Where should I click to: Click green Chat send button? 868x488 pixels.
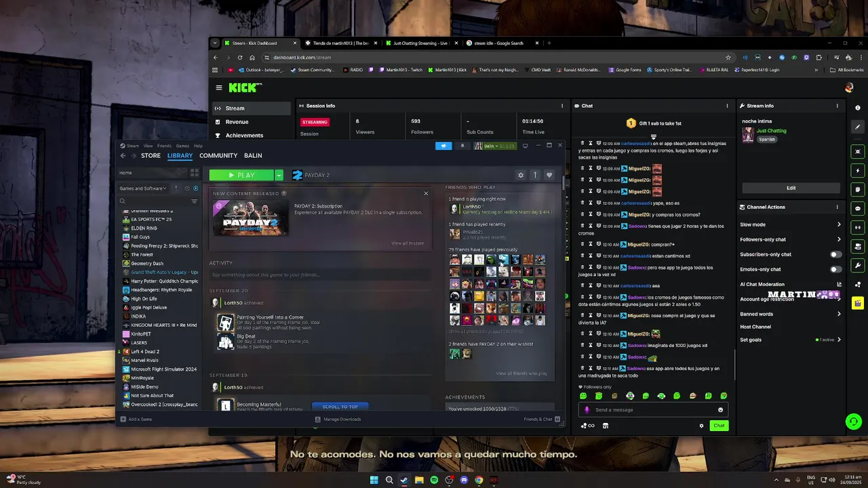719,426
